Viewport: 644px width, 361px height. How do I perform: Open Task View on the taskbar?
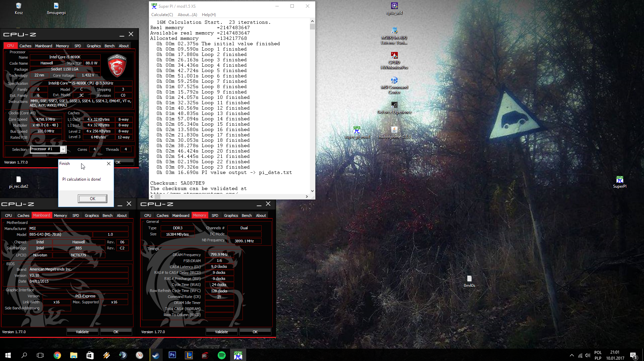tap(40, 355)
